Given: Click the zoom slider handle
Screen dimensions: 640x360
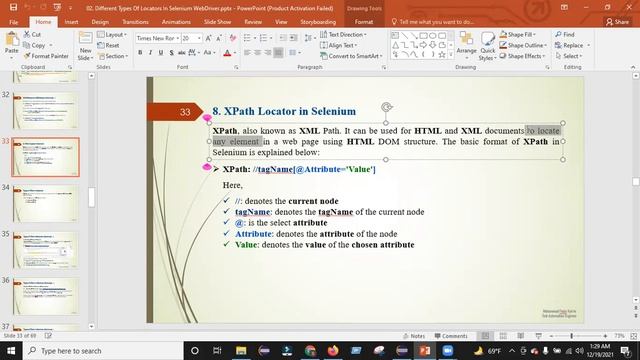Looking at the screenshot, I should 571,336.
